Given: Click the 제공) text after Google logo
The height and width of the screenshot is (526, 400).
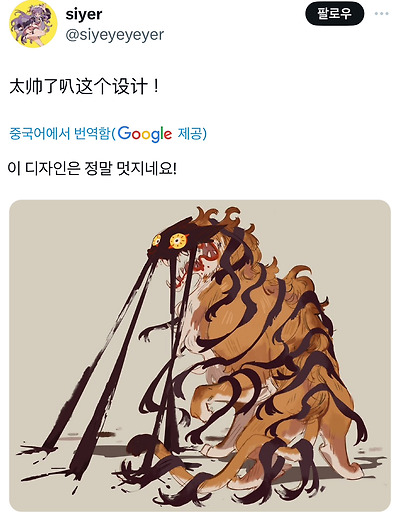Looking at the screenshot, I should [192, 134].
